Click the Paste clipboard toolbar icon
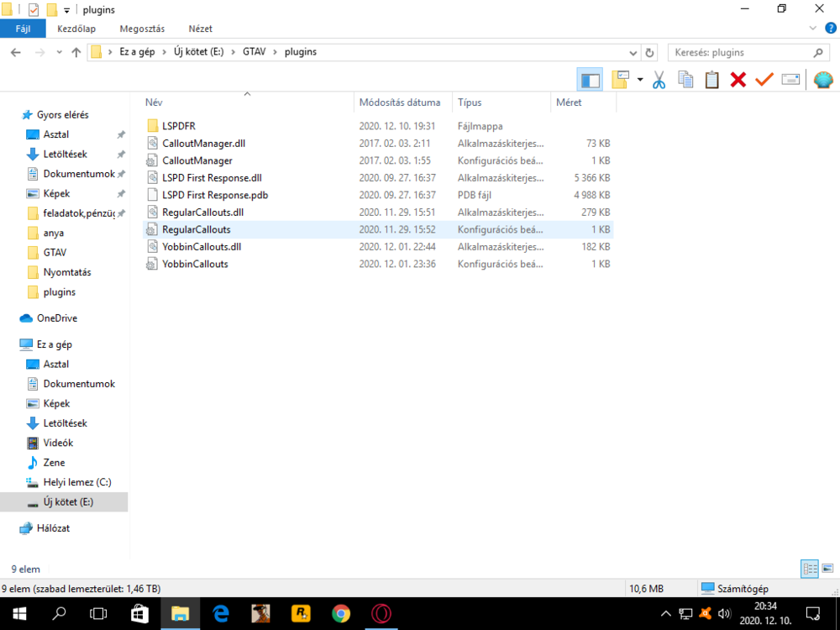The height and width of the screenshot is (630, 840). [x=712, y=80]
